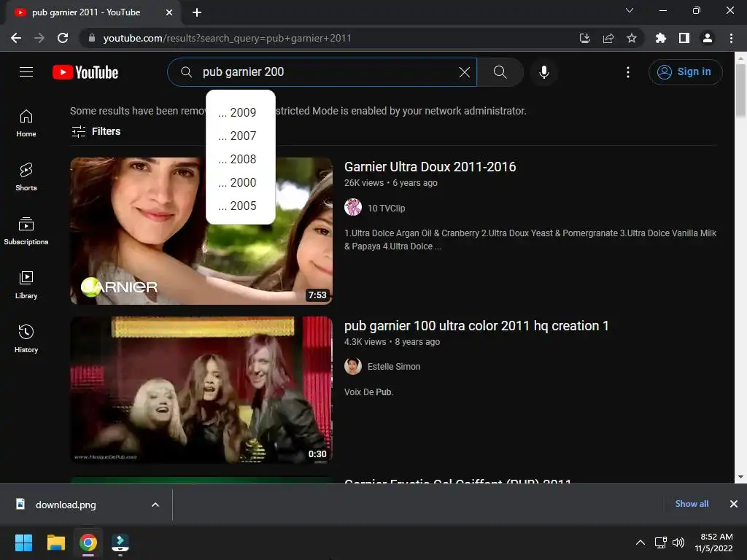The image size is (747, 560).
Task: Click the YouTube logo
Action: (85, 72)
